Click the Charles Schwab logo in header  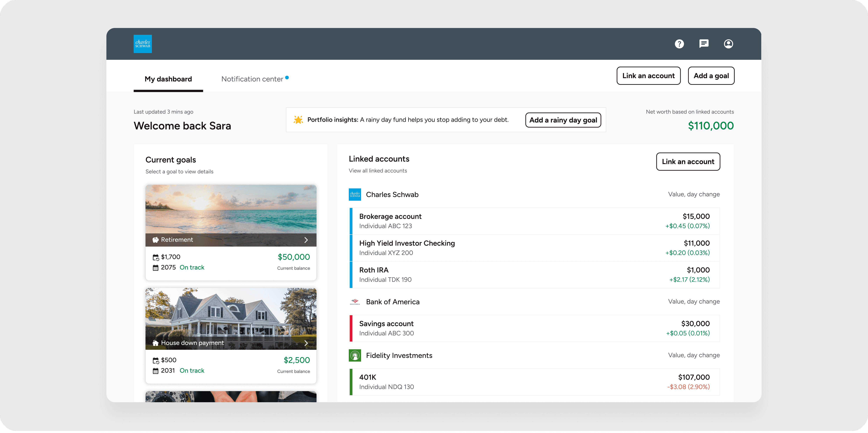pos(142,44)
